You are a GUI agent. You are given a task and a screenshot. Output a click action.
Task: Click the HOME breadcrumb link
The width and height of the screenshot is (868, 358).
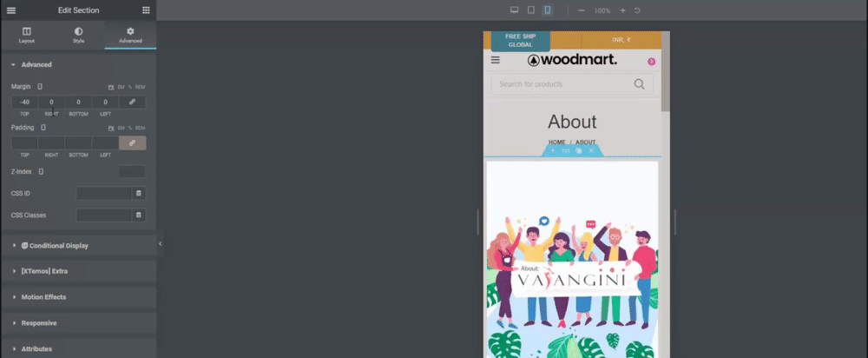click(557, 143)
